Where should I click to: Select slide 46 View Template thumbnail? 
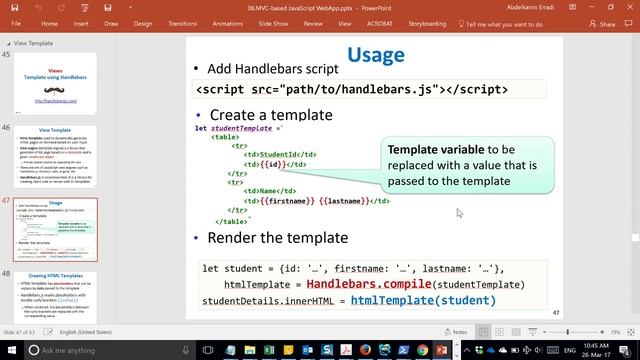[x=56, y=157]
